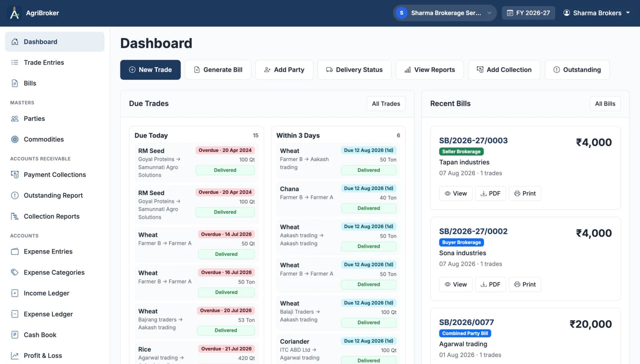This screenshot has height=364, width=640.
Task: Click the Delivery Status button
Action: (x=354, y=70)
